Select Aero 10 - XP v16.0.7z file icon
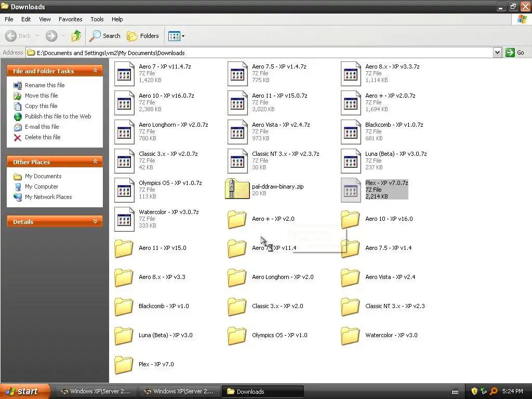The image size is (532, 399). (x=124, y=103)
